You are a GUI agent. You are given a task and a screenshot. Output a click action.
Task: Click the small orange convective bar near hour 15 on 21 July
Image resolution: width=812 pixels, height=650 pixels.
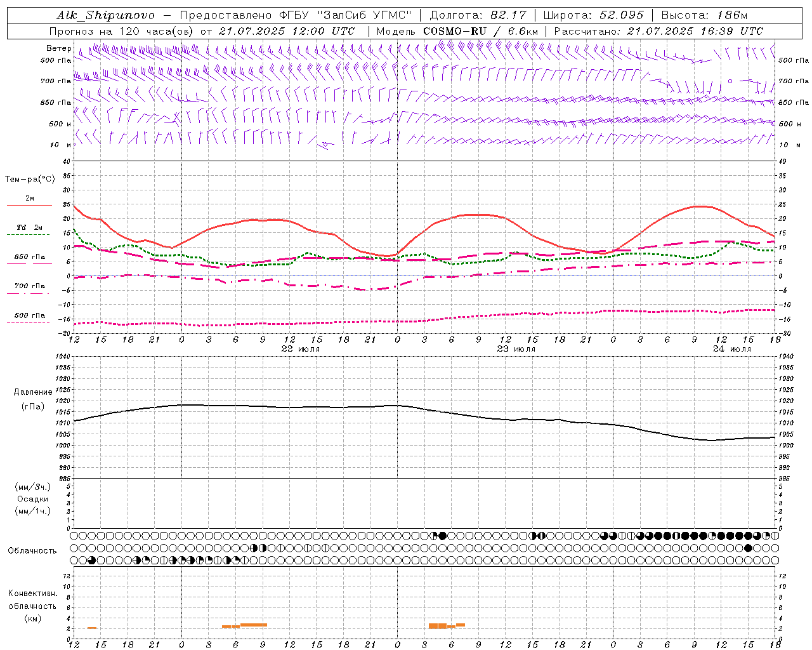[92, 628]
